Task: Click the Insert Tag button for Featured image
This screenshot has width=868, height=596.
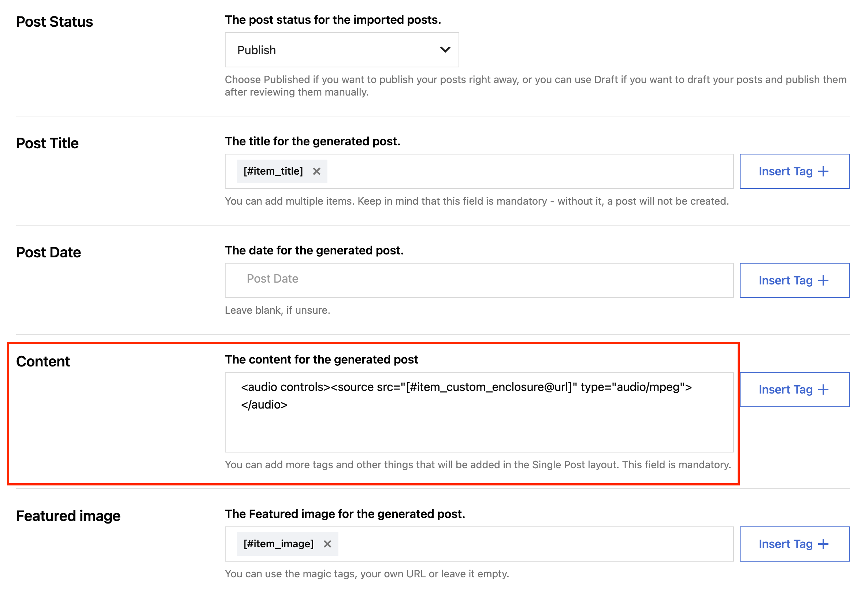Action: coord(794,544)
